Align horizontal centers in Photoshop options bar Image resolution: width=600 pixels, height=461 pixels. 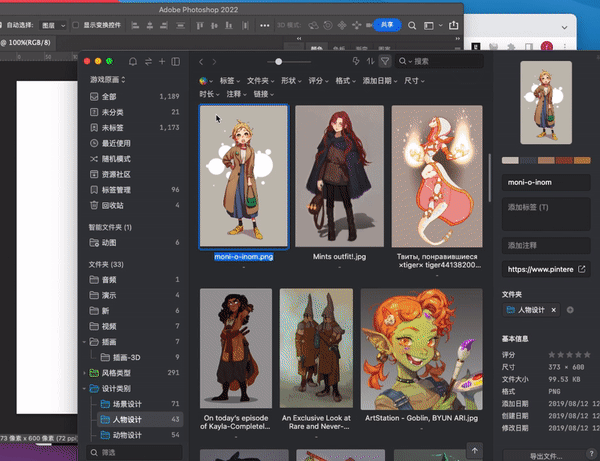[x=150, y=26]
